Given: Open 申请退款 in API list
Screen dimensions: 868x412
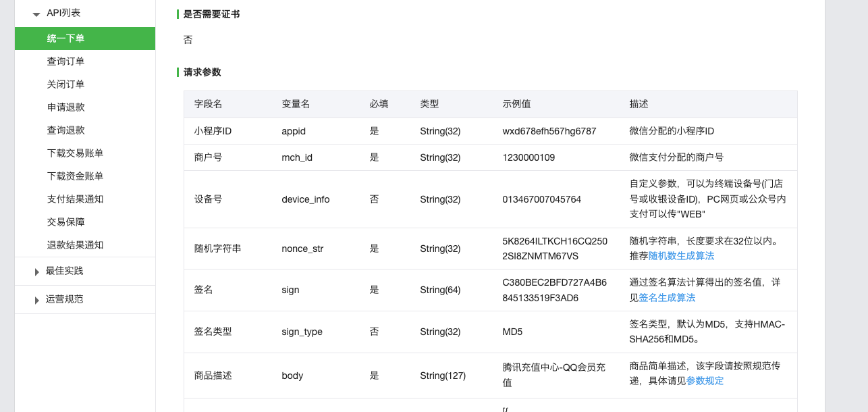Looking at the screenshot, I should [x=65, y=107].
